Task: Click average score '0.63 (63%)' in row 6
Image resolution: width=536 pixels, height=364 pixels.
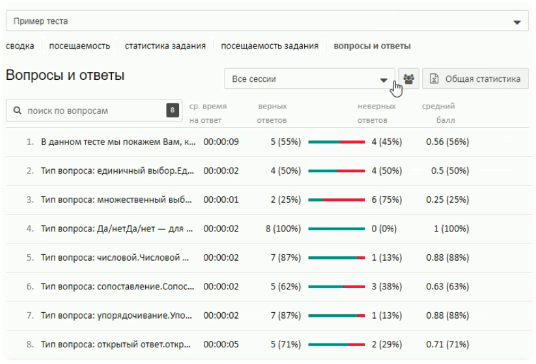Action: 447,286
